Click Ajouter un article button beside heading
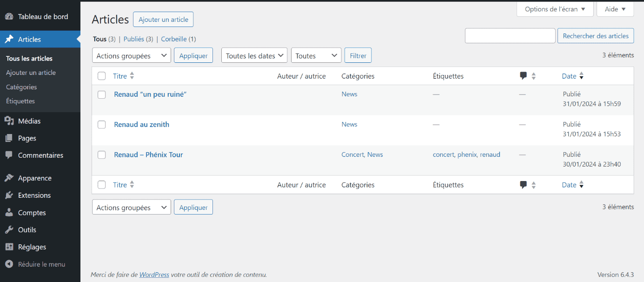Image resolution: width=644 pixels, height=282 pixels. [163, 20]
